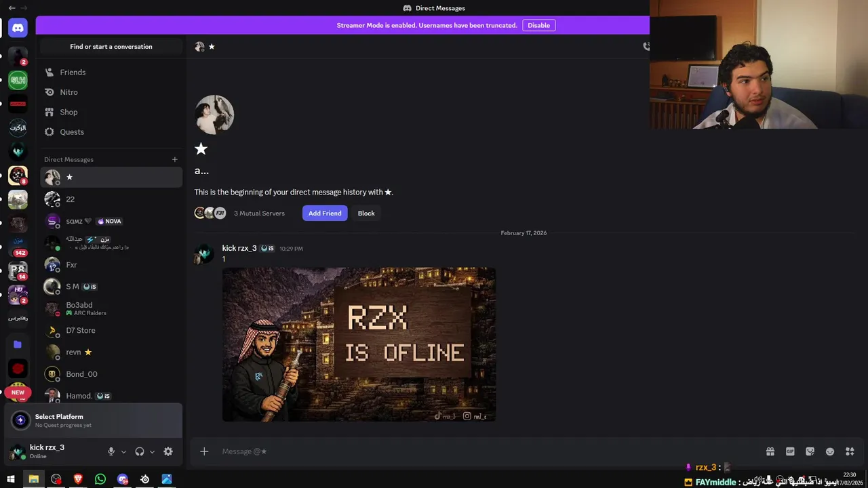Open direct message with 22
Screen dimensions: 868x488
click(x=111, y=199)
